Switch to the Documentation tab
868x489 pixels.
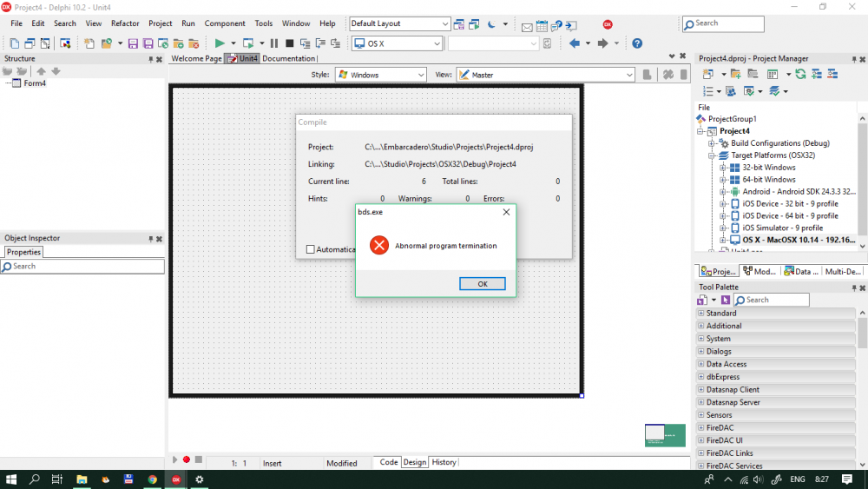pyautogui.click(x=288, y=58)
